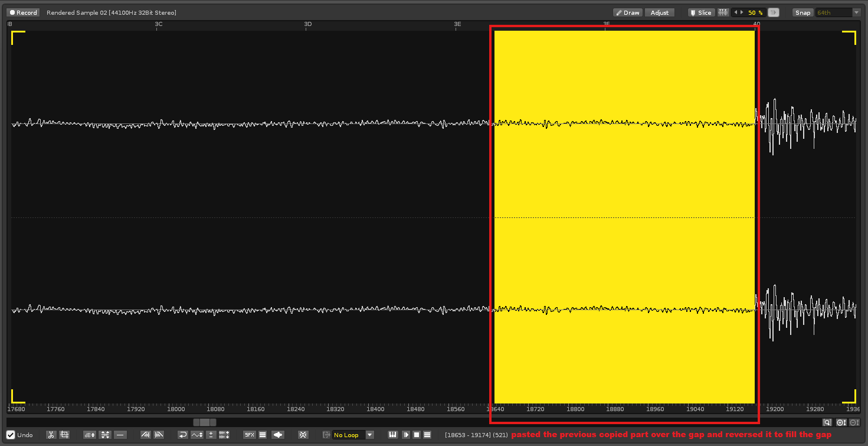Open the SFX effects processing button
This screenshot has width=868, height=446.
(x=250, y=435)
